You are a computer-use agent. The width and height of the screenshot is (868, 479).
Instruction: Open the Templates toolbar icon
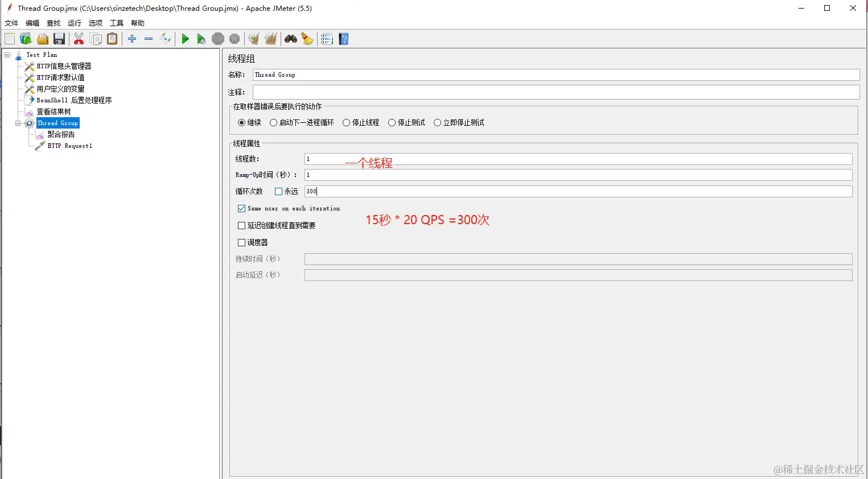(26, 39)
